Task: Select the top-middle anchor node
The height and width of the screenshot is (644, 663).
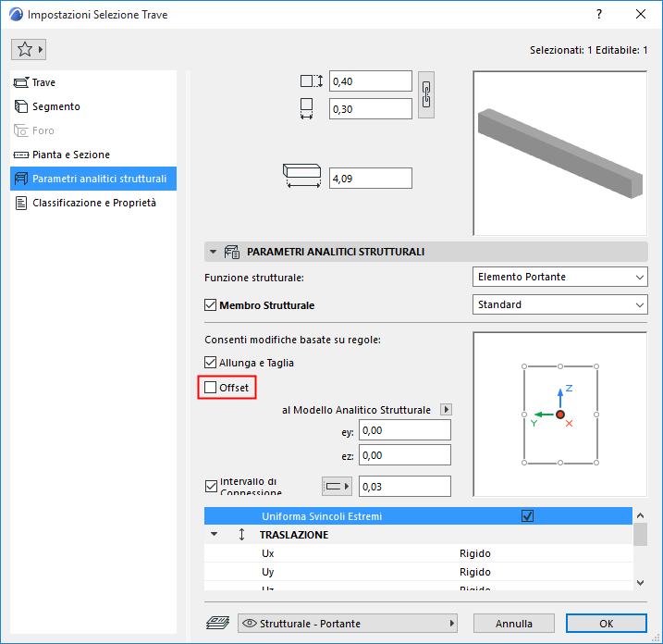Action: (x=560, y=366)
